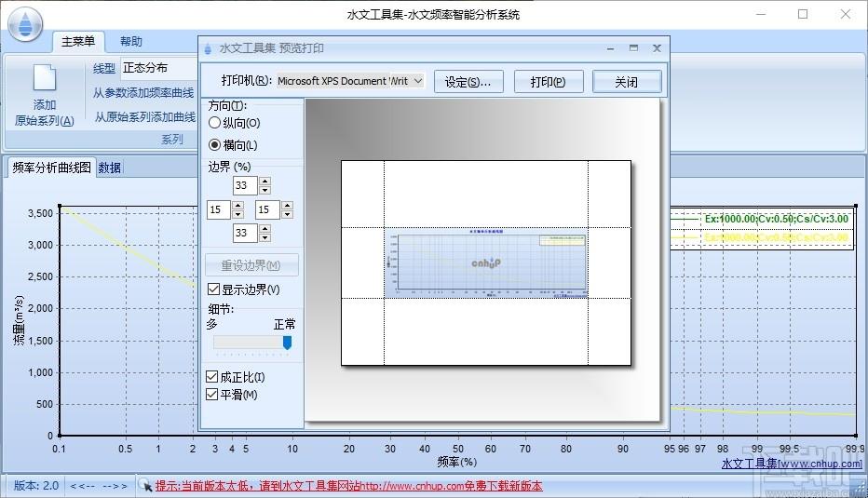The image size is (868, 498).
Task: Click 从参数添加频率曲线 add curve from parameters
Action: tap(142, 93)
